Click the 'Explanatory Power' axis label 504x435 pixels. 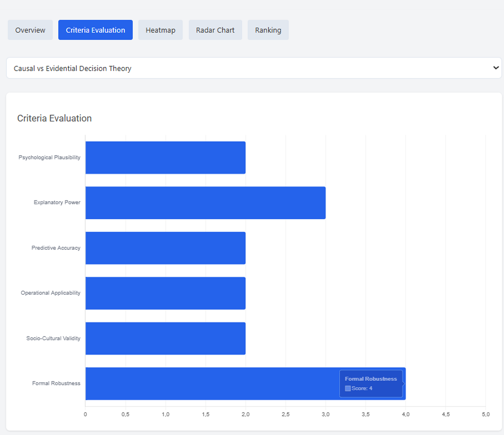point(57,202)
